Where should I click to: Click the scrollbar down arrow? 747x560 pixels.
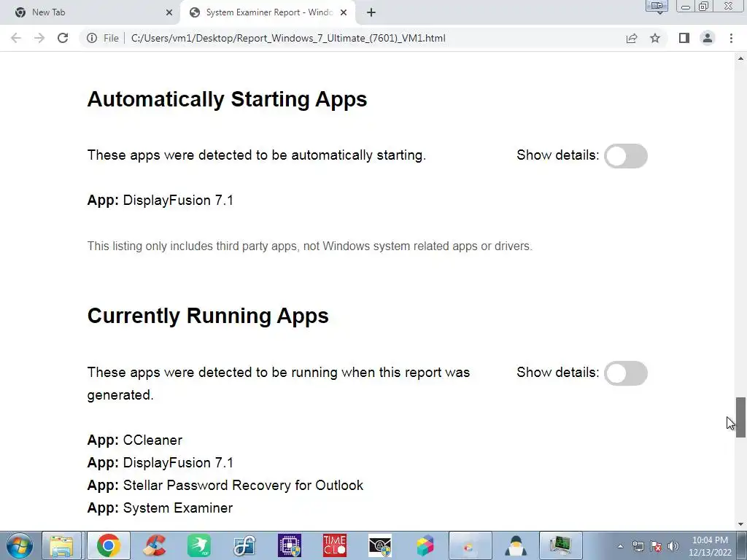[x=740, y=525]
